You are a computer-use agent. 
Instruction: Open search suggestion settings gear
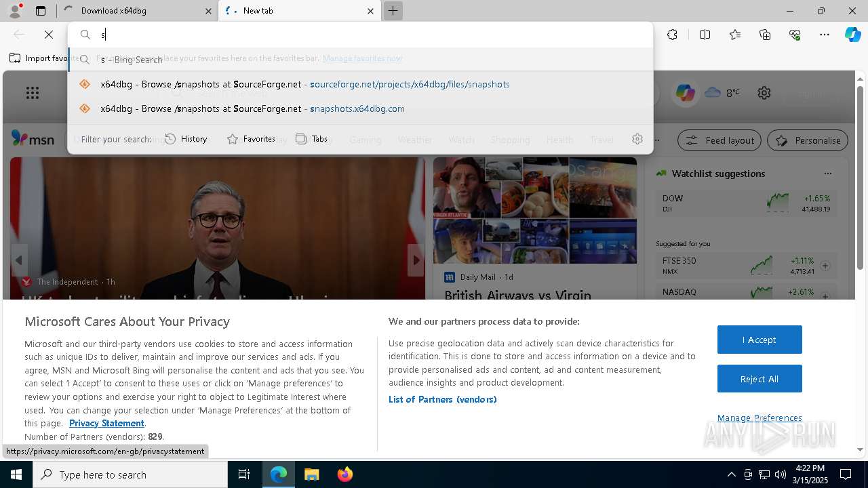(x=637, y=139)
